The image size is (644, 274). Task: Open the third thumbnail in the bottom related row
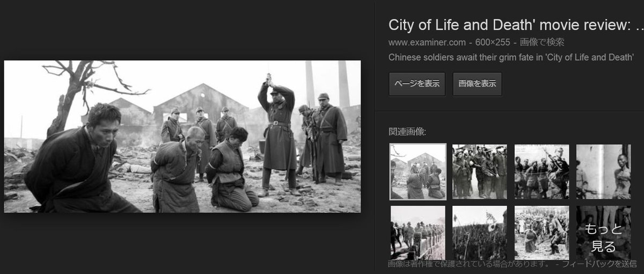pos(542,233)
